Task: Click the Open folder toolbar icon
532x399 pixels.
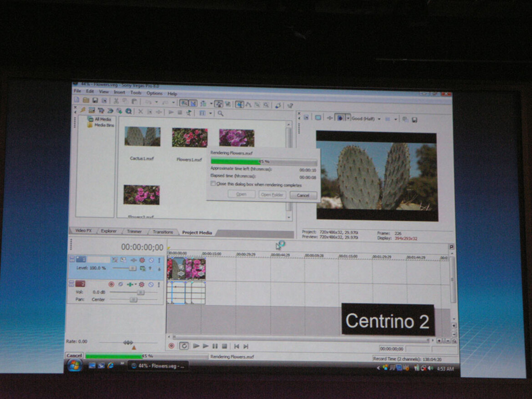Action: tap(86, 100)
